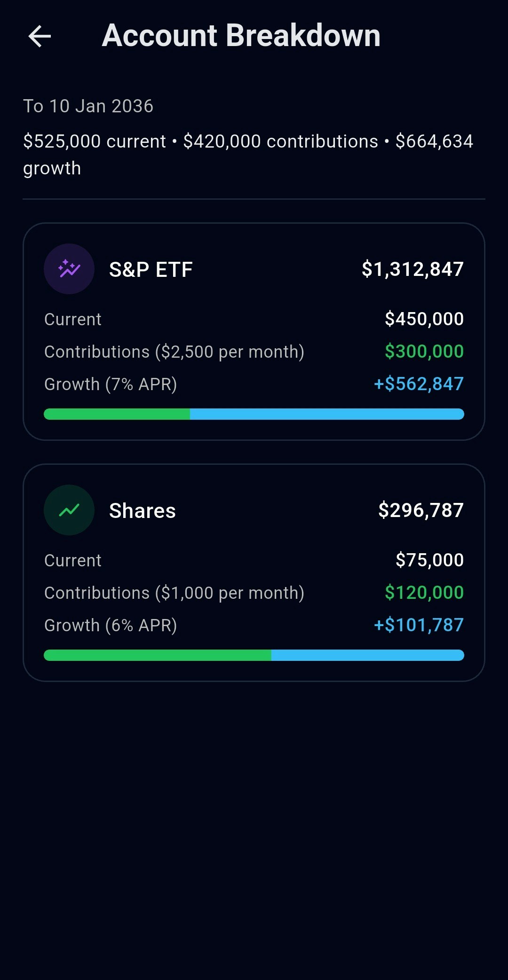Tap the To 10 Jan 2036 date
Screen dimensions: 508x980
tap(88, 106)
